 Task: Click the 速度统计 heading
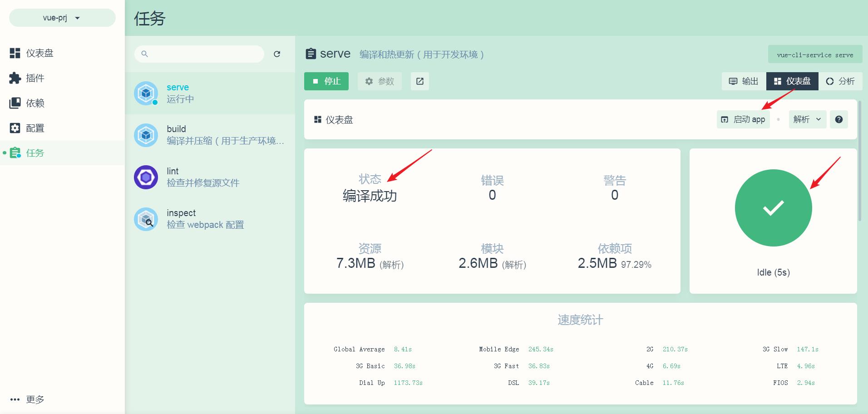pos(580,320)
